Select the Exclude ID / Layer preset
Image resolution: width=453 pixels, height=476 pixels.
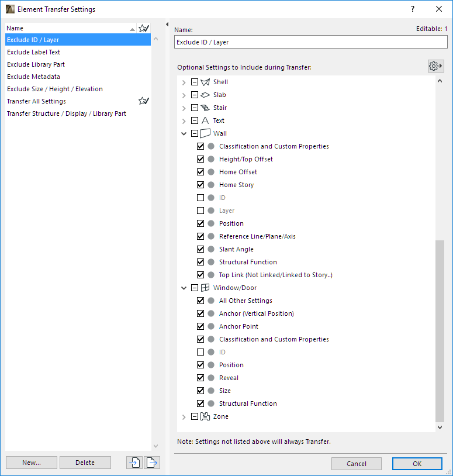coord(78,40)
